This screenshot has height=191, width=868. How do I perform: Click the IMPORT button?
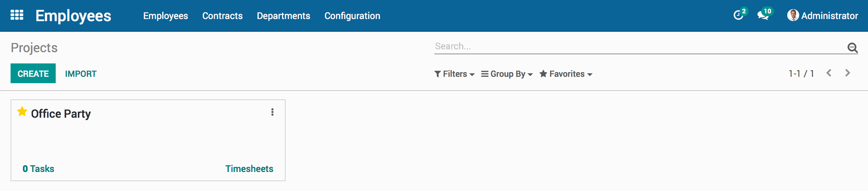81,74
